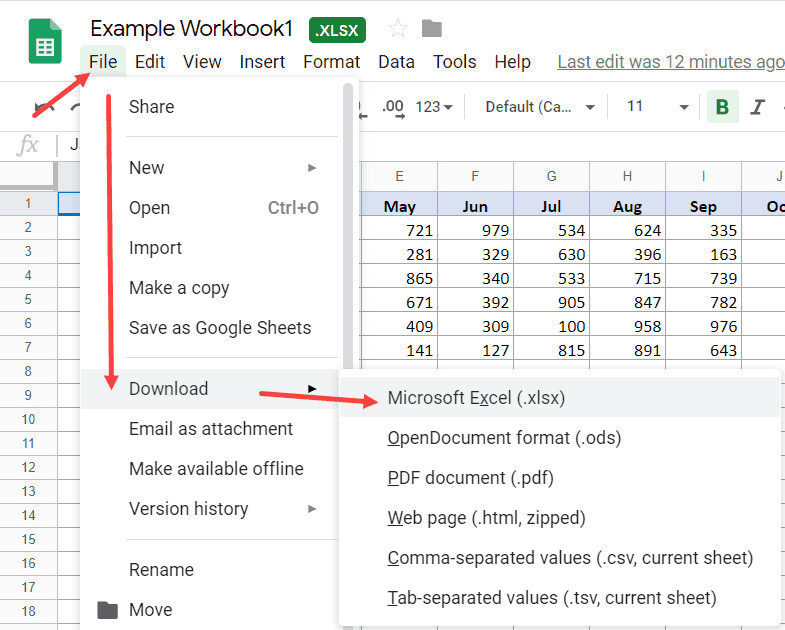Expand the Version history submenu
This screenshot has width=785, height=630.
point(210,509)
